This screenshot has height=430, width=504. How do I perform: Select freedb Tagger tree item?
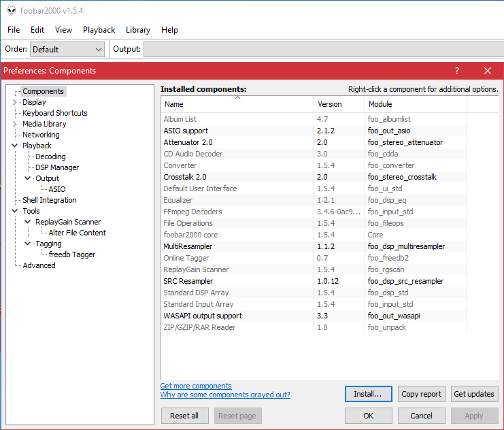pos(71,254)
